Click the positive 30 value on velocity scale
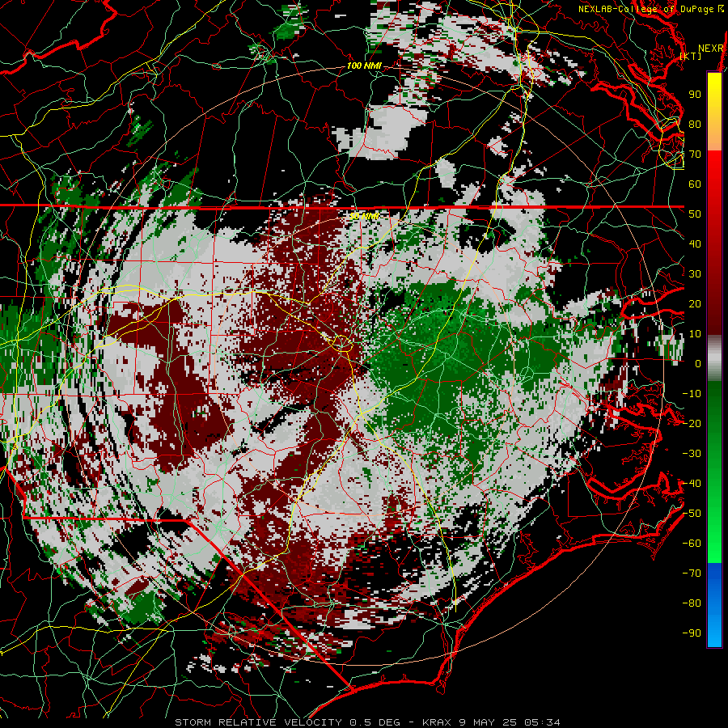This screenshot has height=728, width=728. [x=695, y=274]
